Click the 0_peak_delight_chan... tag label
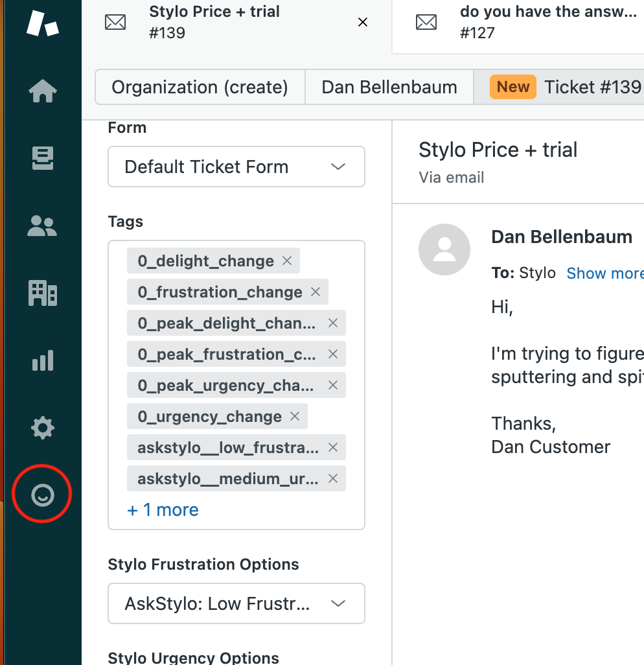 [x=226, y=323]
